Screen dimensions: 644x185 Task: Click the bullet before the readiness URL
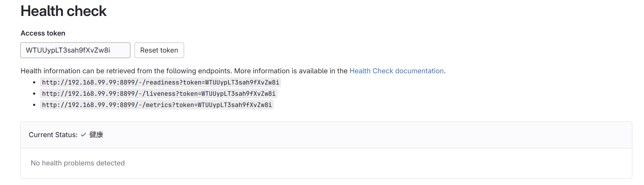34,83
